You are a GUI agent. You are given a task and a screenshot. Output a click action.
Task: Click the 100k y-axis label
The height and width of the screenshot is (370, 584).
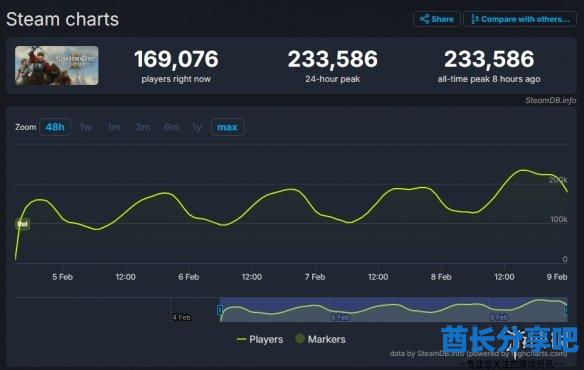point(559,219)
